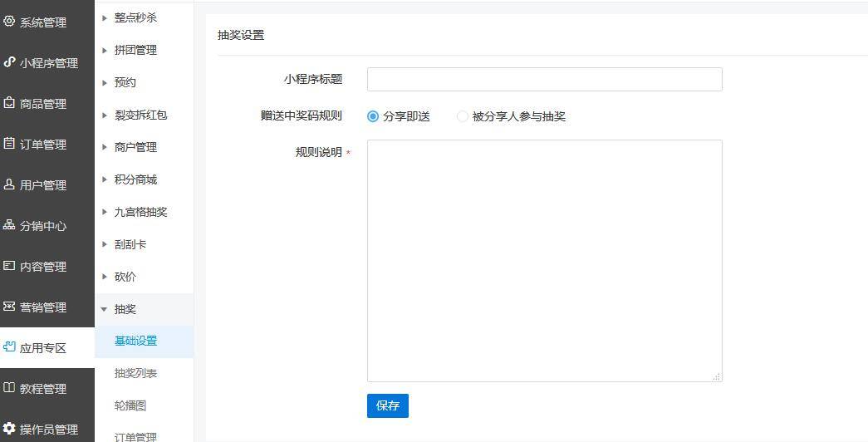Expand the 积分商城 arrow

pyautogui.click(x=104, y=179)
